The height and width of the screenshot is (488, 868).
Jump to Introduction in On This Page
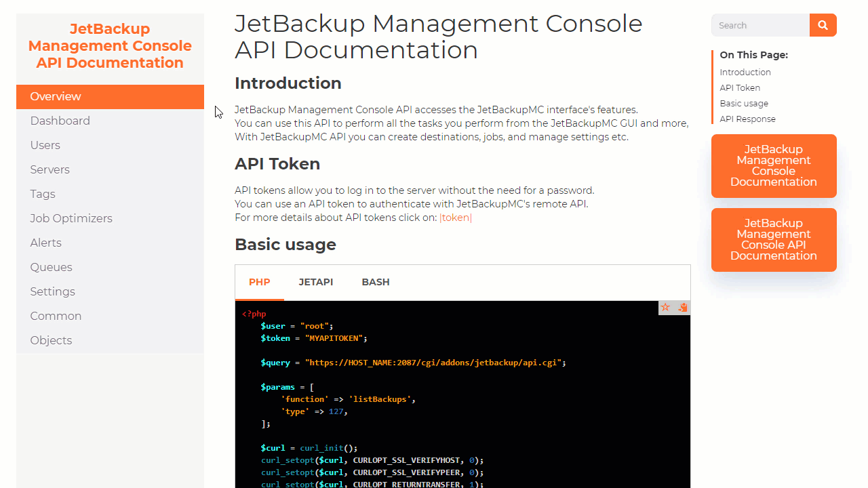click(745, 73)
